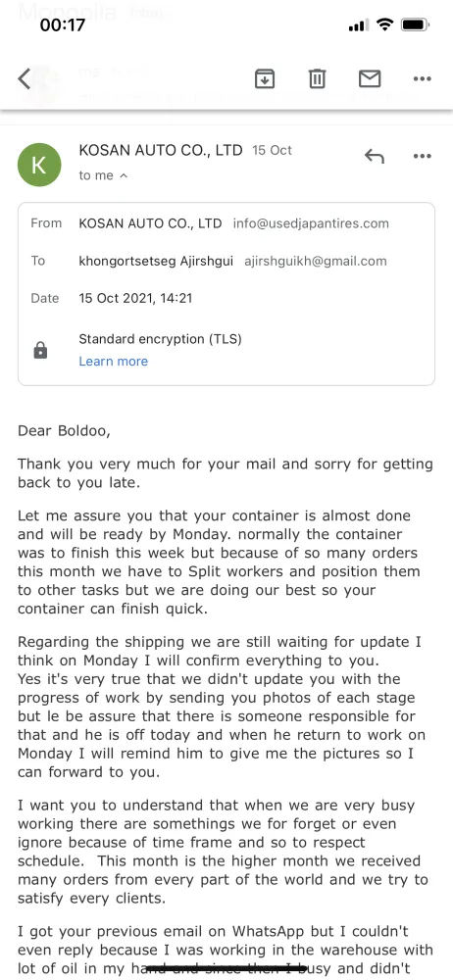Screen dimensions: 453x980
Task: Delete the email with the trash icon
Action: (x=318, y=78)
